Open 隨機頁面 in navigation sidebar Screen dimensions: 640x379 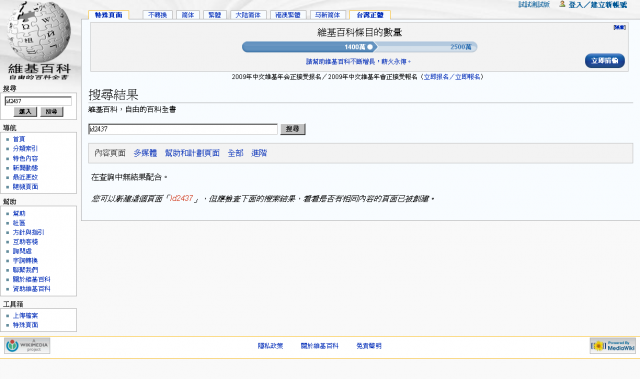click(25, 186)
